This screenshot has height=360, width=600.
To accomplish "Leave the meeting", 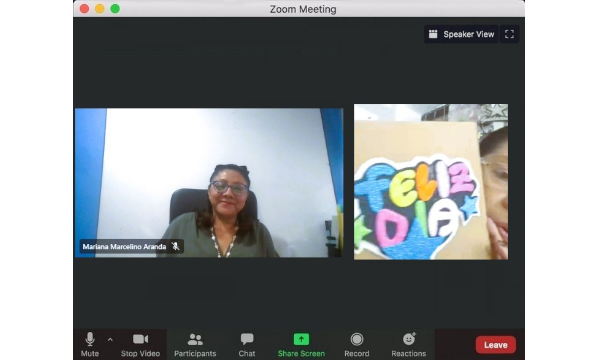I will pyautogui.click(x=496, y=345).
